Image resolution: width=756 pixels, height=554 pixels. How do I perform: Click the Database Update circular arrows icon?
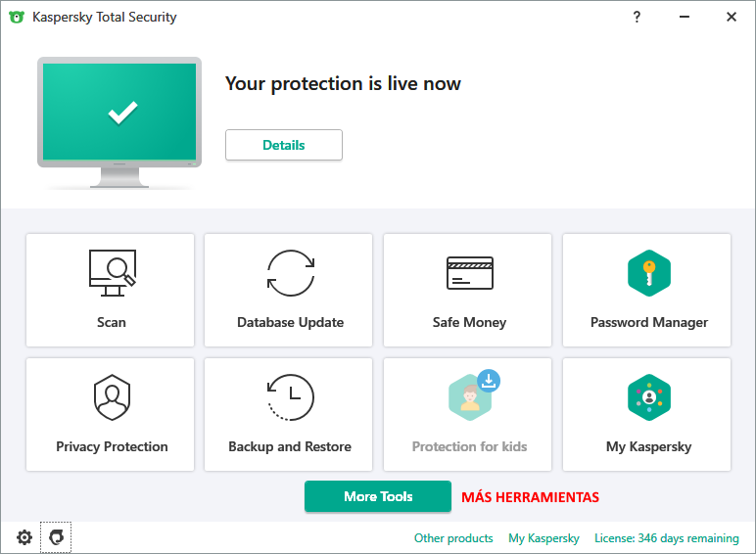[x=291, y=273]
